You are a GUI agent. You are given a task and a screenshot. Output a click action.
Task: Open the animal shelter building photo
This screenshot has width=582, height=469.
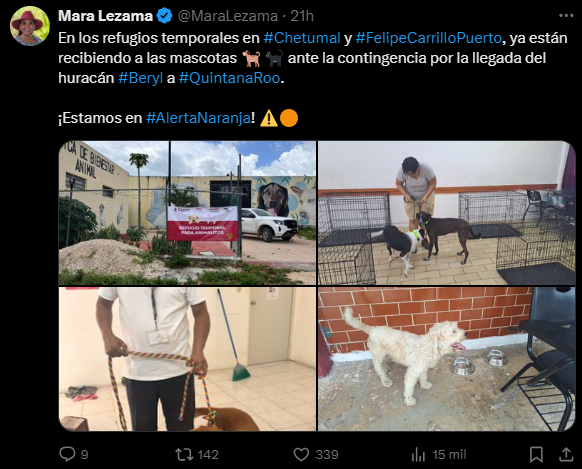click(187, 213)
